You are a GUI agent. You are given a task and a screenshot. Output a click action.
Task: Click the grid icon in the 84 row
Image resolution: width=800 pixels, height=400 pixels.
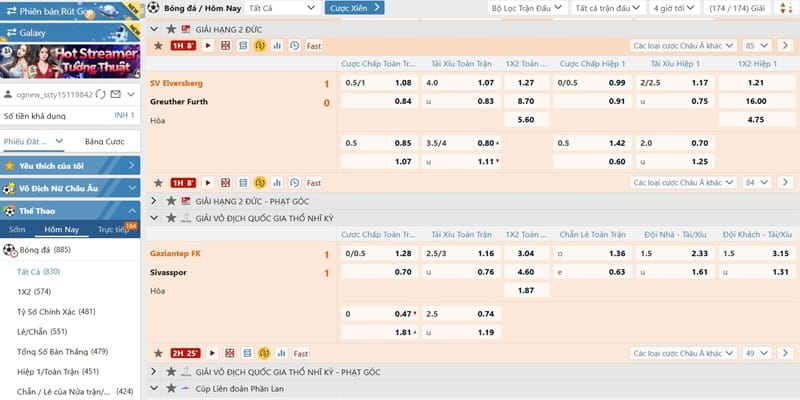[x=226, y=183]
